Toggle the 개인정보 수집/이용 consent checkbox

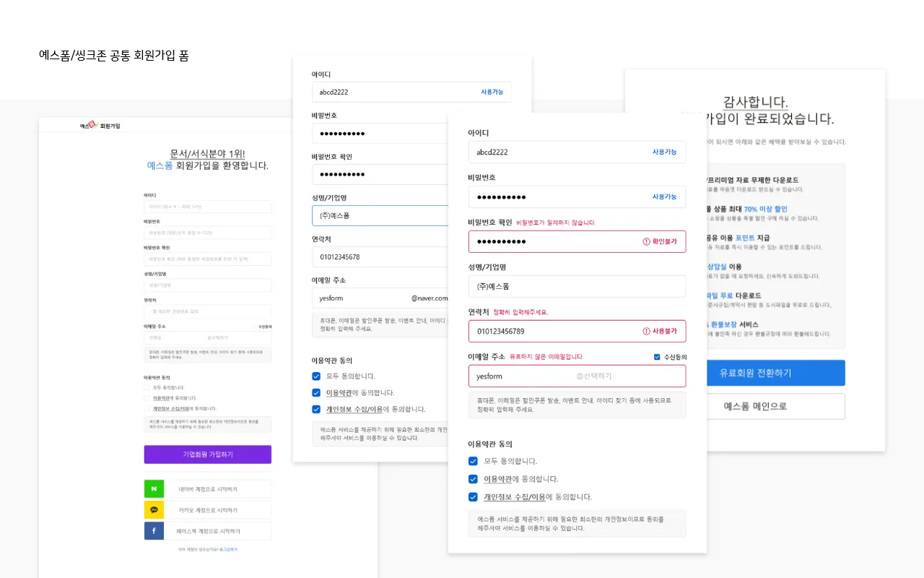tap(473, 496)
